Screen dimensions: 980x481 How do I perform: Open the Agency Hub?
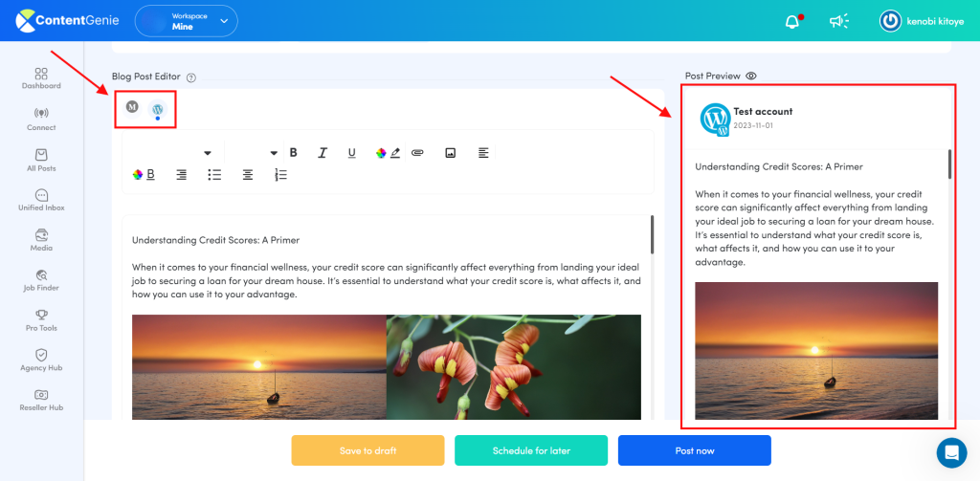(41, 361)
